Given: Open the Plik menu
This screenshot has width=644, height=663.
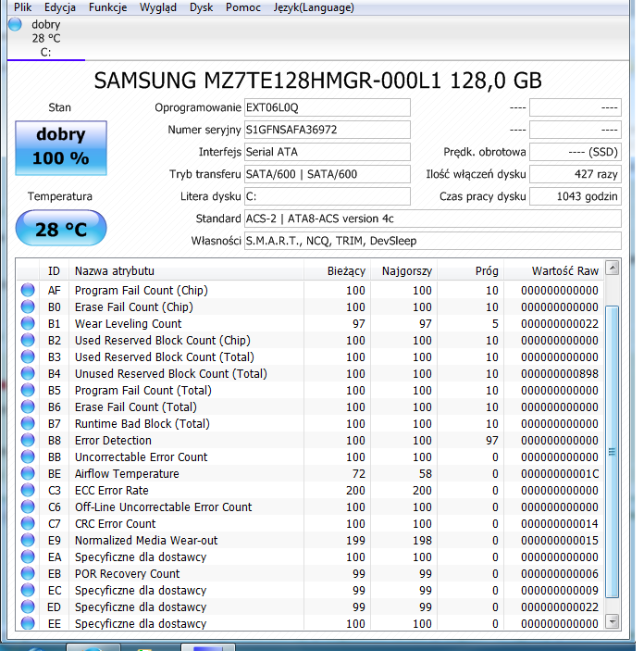Looking at the screenshot, I should click(x=23, y=7).
